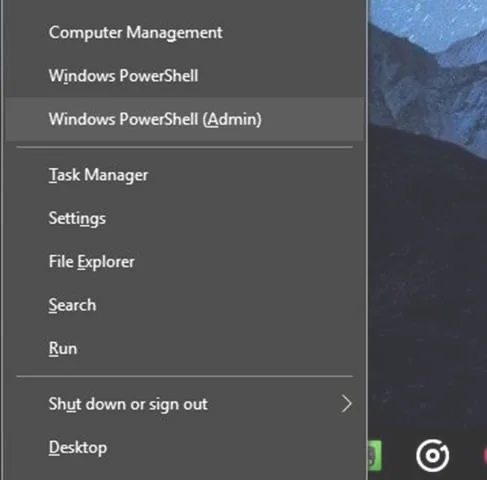487x480 pixels.
Task: Open the Run dialog entry
Action: 185,348
